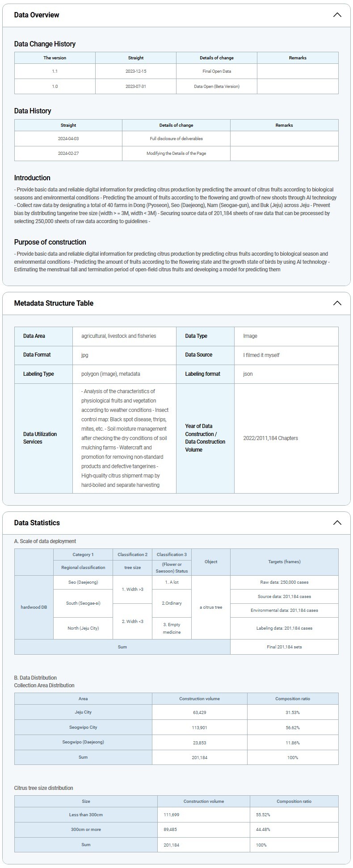Screen dimensions: 353x868
Task: Collapse the Data Overview section chevron
Action: point(337,15)
